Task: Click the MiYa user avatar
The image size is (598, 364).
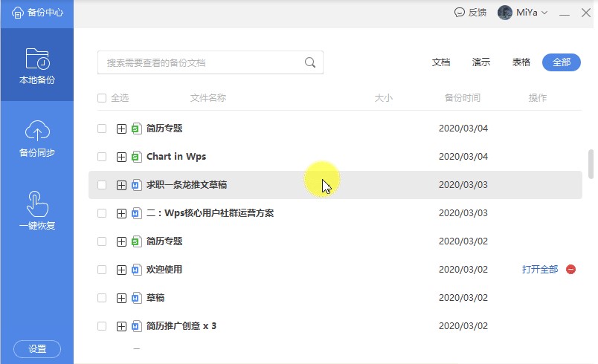Action: click(x=505, y=13)
